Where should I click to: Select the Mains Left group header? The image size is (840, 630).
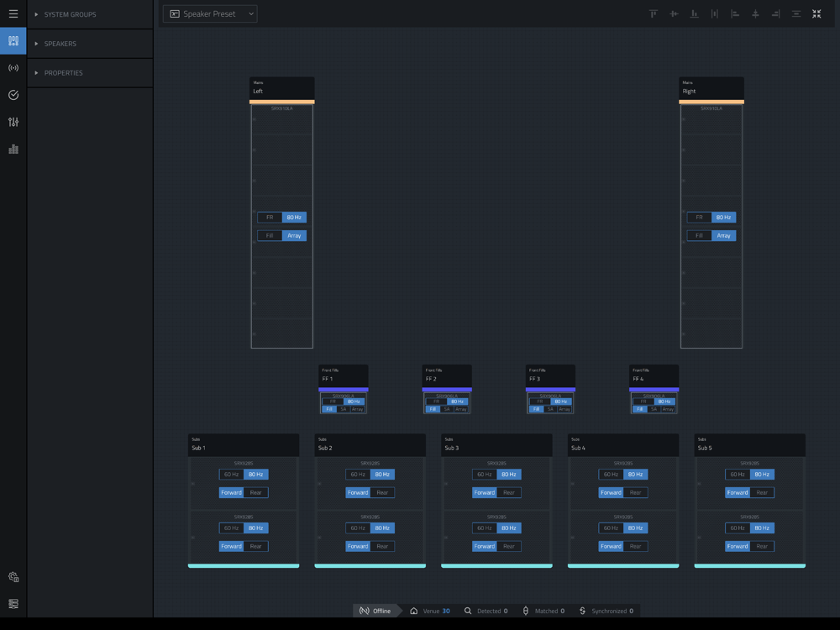tap(281, 88)
